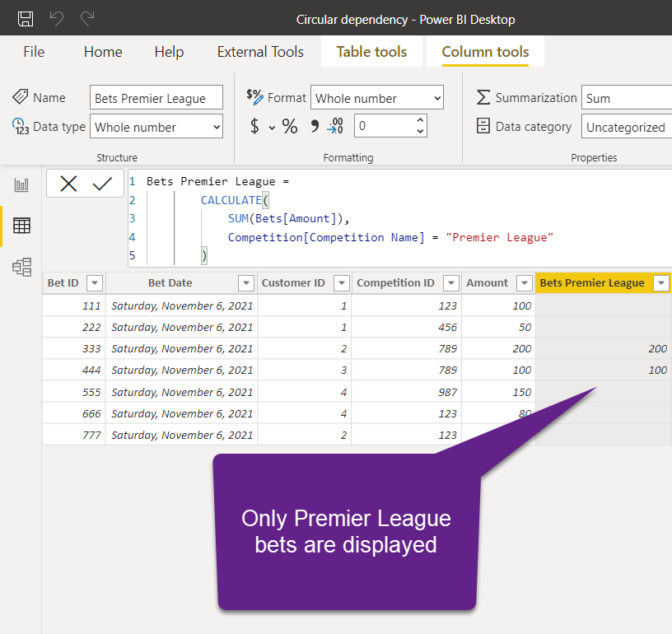Switch to Report view icon in sidebar
Viewport: 672px width, 634px height.
tap(21, 185)
